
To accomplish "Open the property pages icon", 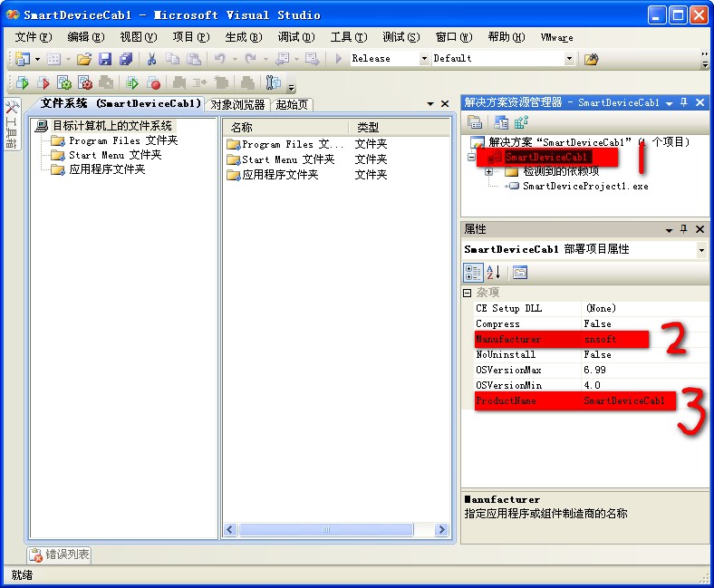I will click(x=519, y=273).
